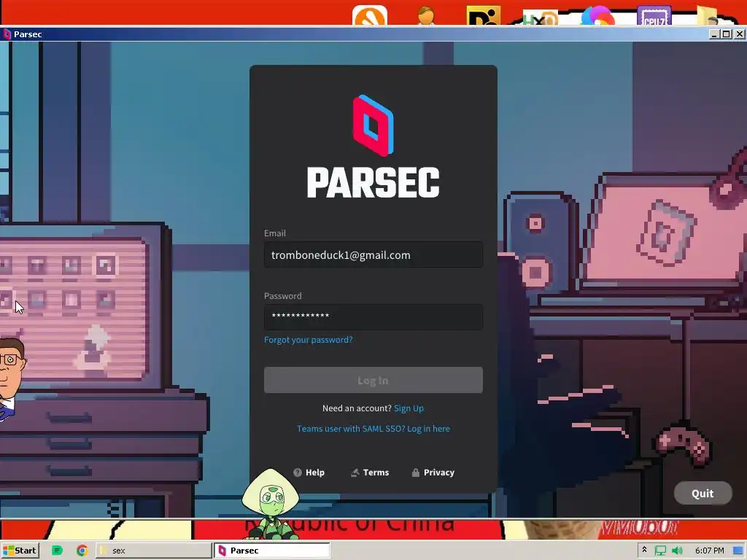Open the Privacy link
The height and width of the screenshot is (560, 747).
(x=433, y=472)
